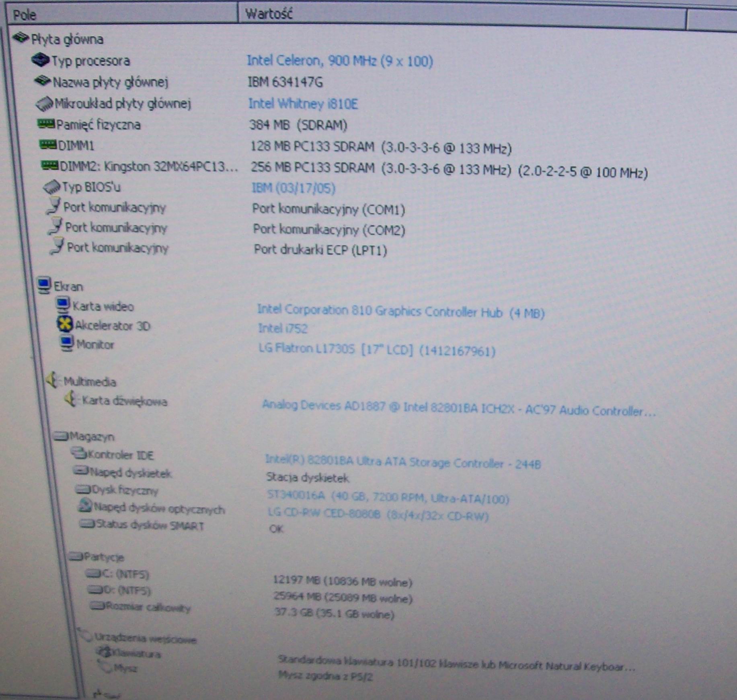Select Port drukarki ECP (LPT1) value
This screenshot has height=700, width=737.
320,250
